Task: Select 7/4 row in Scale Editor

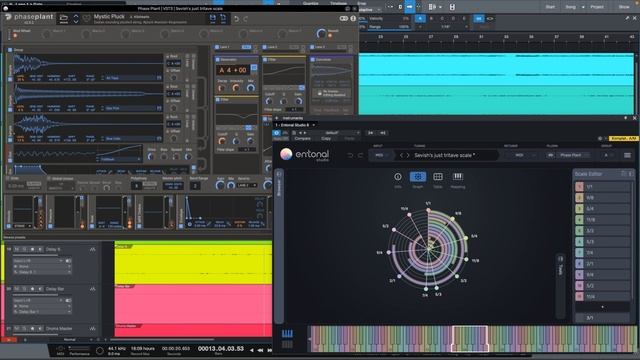Action: (602, 253)
